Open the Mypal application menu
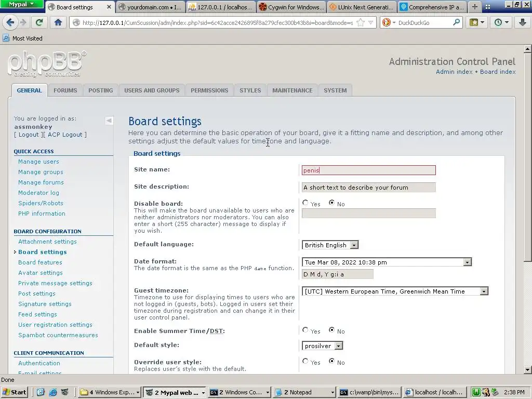The height and width of the screenshot is (399, 532). coord(21,4)
